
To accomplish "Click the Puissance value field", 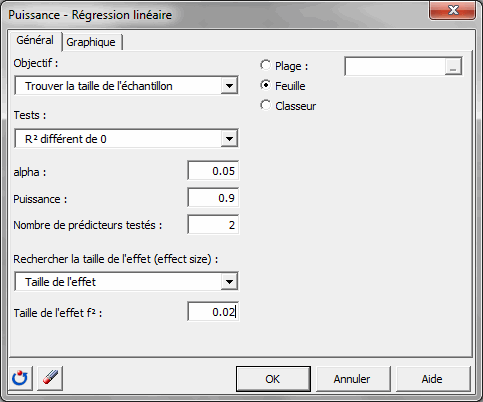I will (x=213, y=198).
